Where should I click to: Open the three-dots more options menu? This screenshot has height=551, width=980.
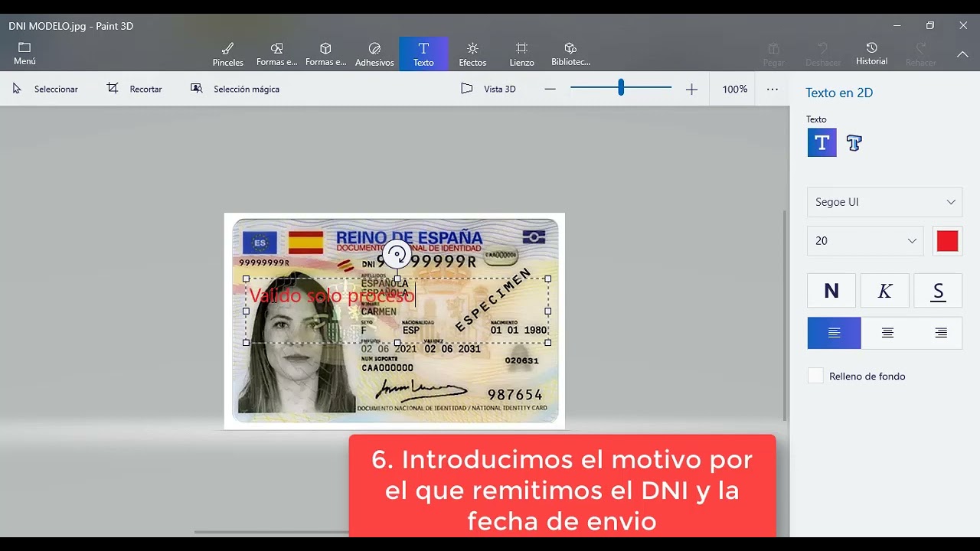click(x=773, y=90)
